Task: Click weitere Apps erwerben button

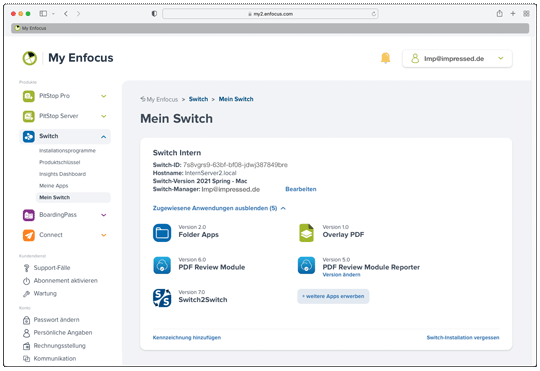Action: [333, 296]
